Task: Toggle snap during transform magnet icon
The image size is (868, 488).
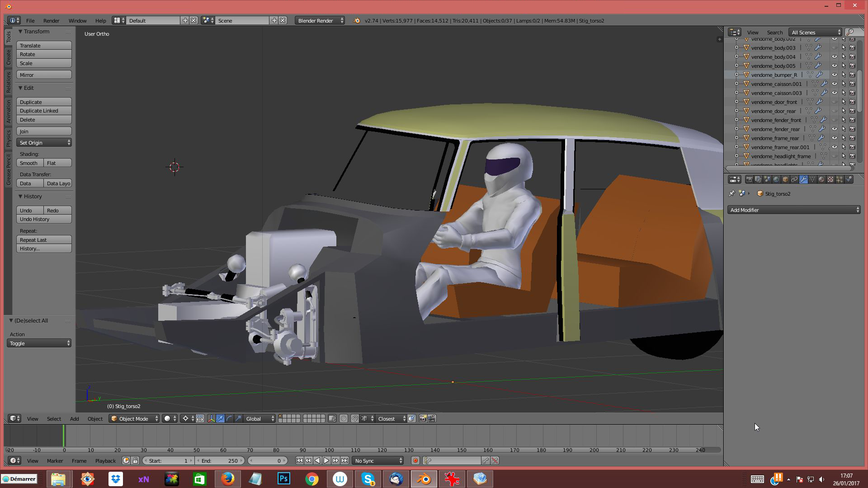Action: pos(354,418)
